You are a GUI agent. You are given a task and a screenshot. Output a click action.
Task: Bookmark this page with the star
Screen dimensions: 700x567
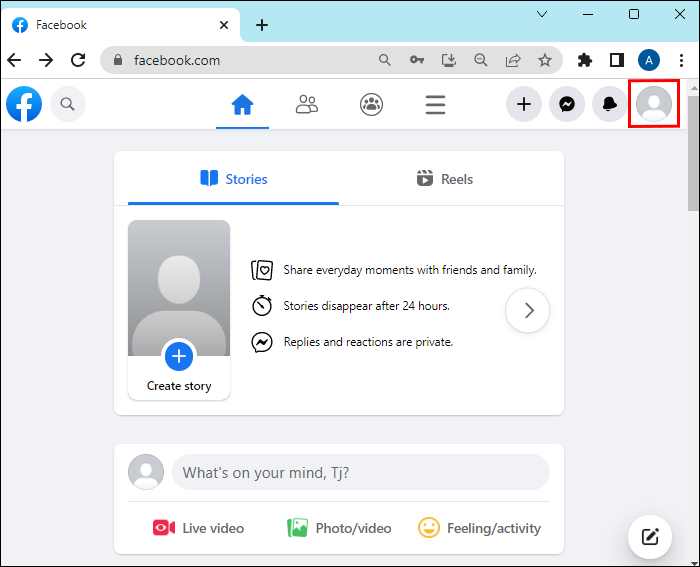(x=545, y=60)
